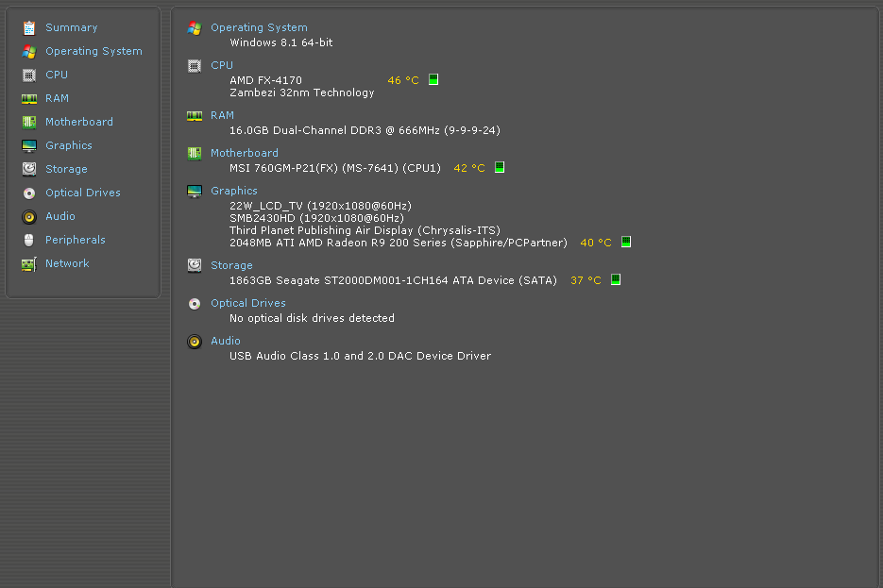Click the text 'AMD FX-4170'
Image resolution: width=883 pixels, height=588 pixels.
point(265,80)
